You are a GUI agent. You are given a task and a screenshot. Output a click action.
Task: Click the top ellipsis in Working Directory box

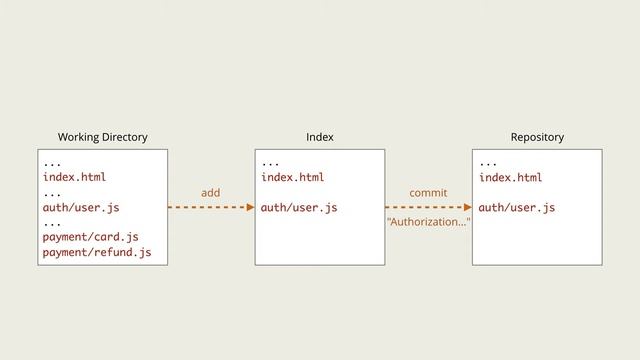52,164
